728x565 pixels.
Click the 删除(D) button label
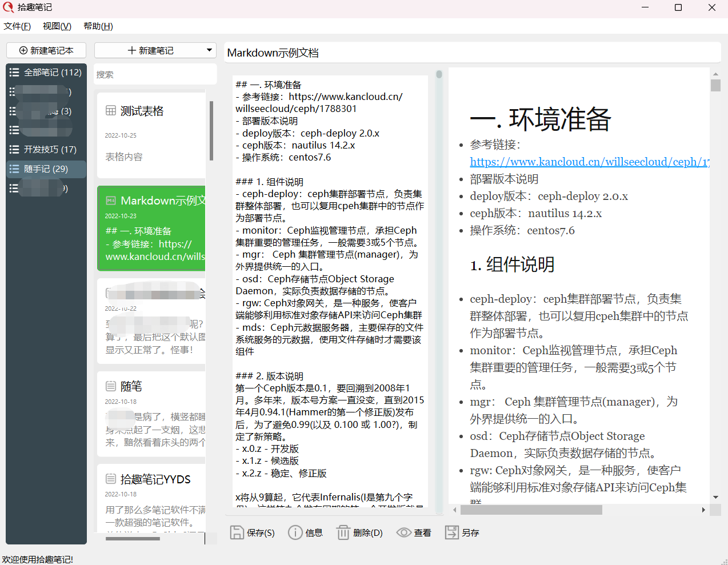click(x=367, y=533)
